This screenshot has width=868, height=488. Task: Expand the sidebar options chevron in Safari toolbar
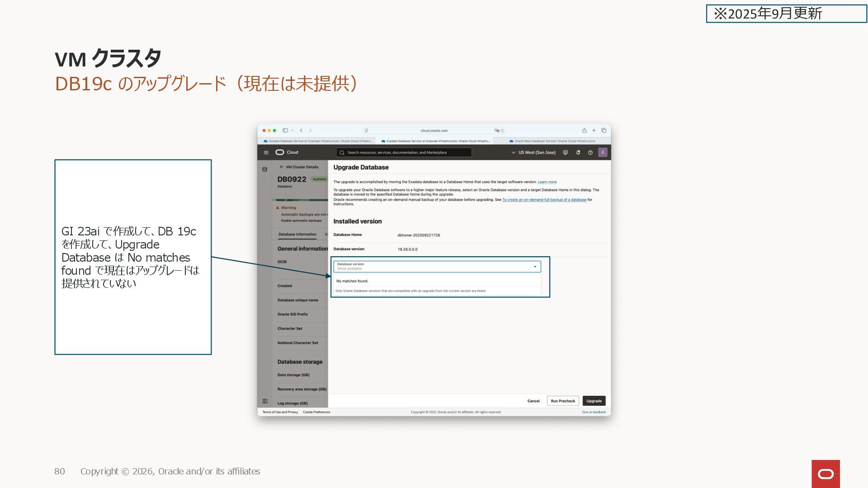pyautogui.click(x=292, y=131)
